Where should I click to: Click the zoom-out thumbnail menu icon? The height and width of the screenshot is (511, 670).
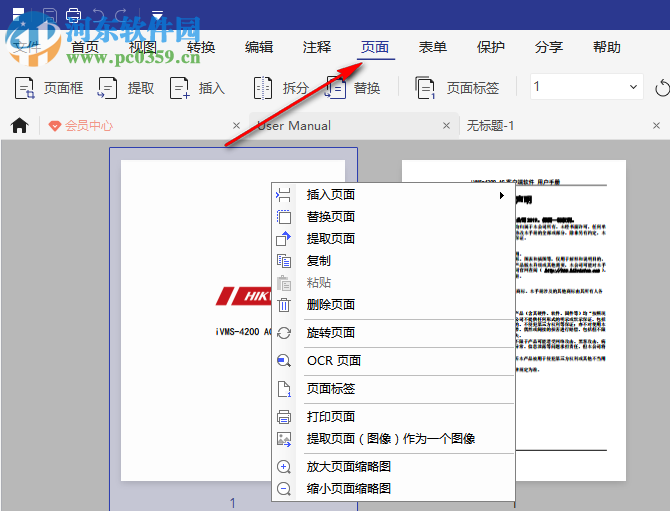[284, 488]
